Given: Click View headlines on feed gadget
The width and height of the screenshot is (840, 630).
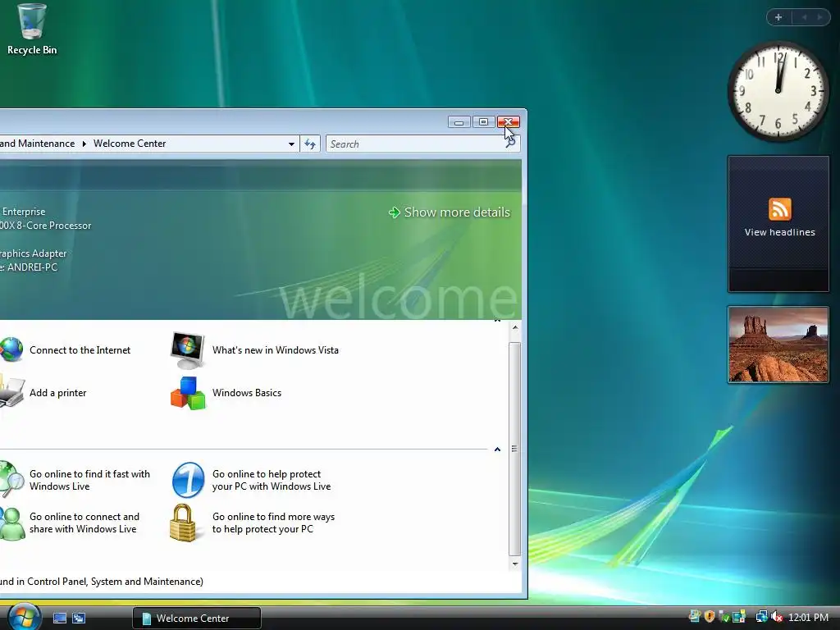Looking at the screenshot, I should (x=779, y=232).
